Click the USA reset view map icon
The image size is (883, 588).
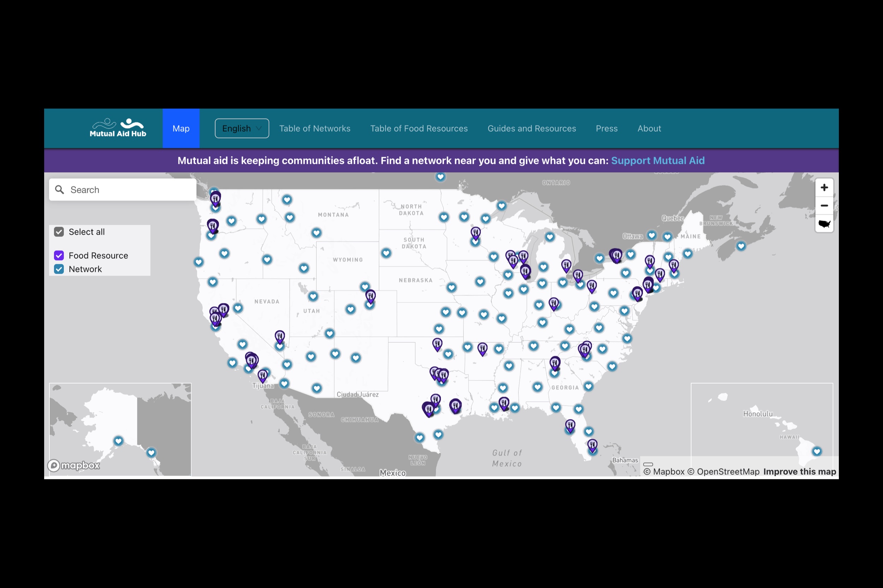(824, 224)
